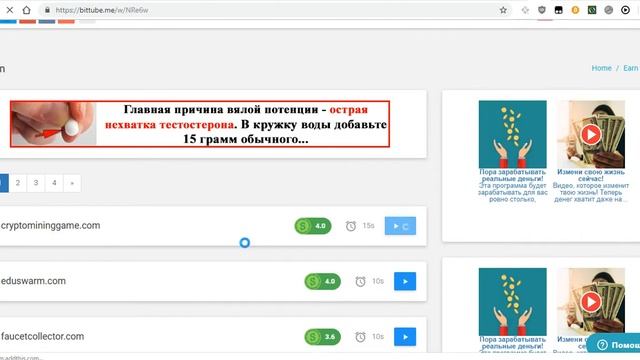
Task: Click the timer clock icon for cryptomininggame.com
Action: click(351, 226)
